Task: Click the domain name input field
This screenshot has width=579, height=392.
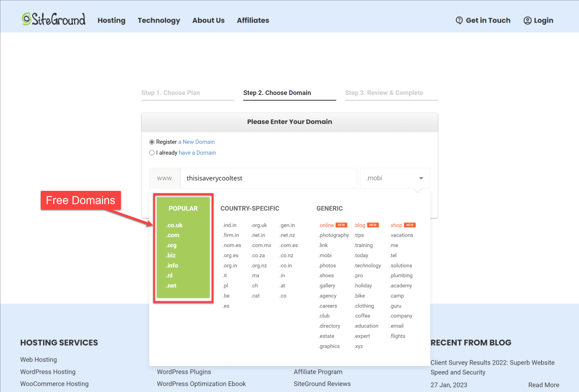Action: point(269,178)
